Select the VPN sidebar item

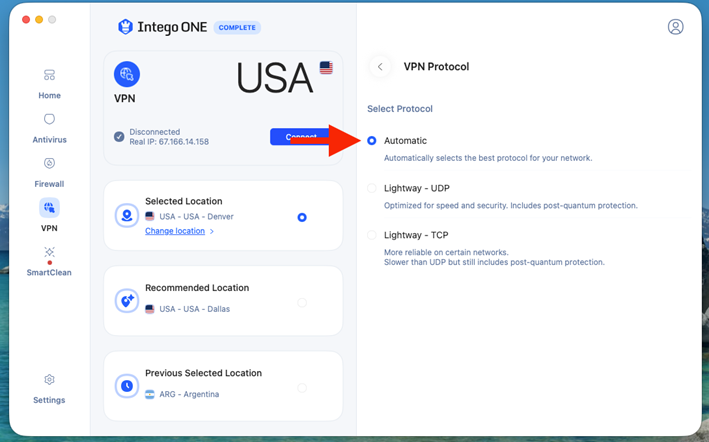(x=49, y=216)
